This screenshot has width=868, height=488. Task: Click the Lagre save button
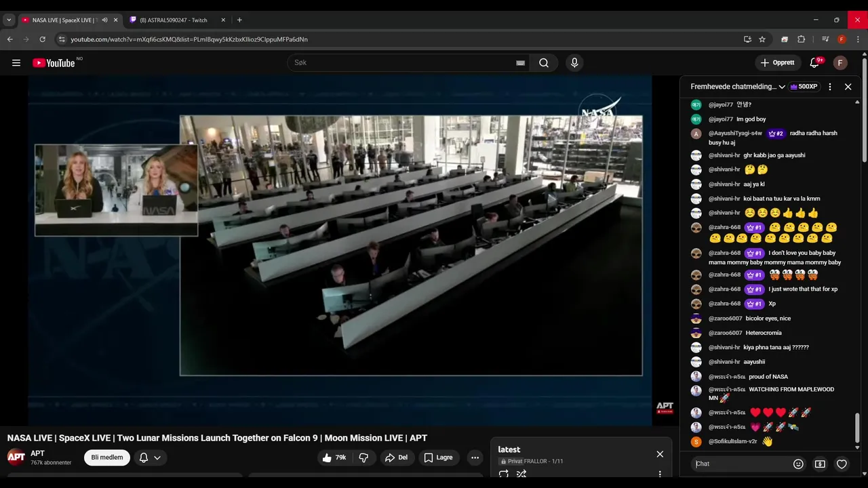point(439,457)
